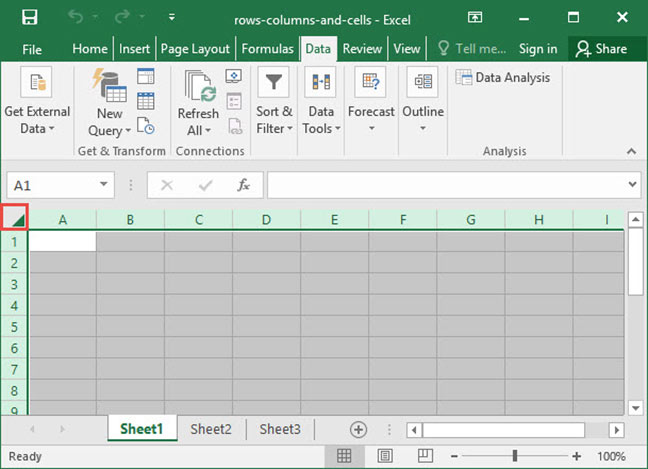The width and height of the screenshot is (648, 469).
Task: Switch to Normal view icon
Action: click(x=344, y=456)
